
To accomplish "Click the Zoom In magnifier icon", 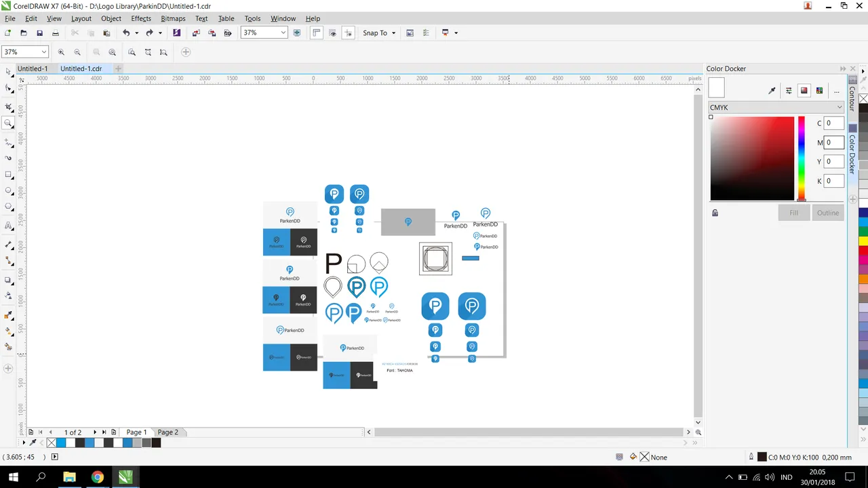I will tap(61, 52).
